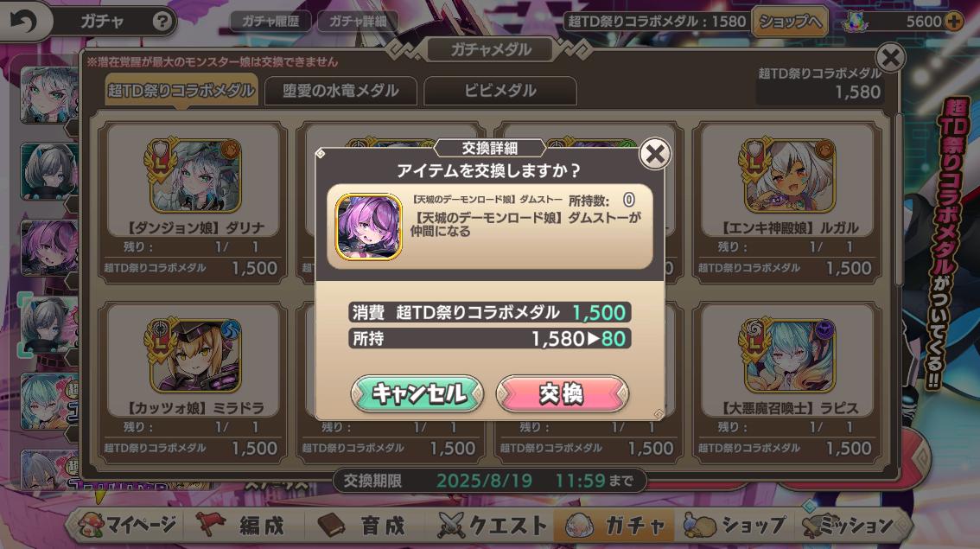Open the question mark help icon
Screen dimensions: 980x549
[x=162, y=22]
